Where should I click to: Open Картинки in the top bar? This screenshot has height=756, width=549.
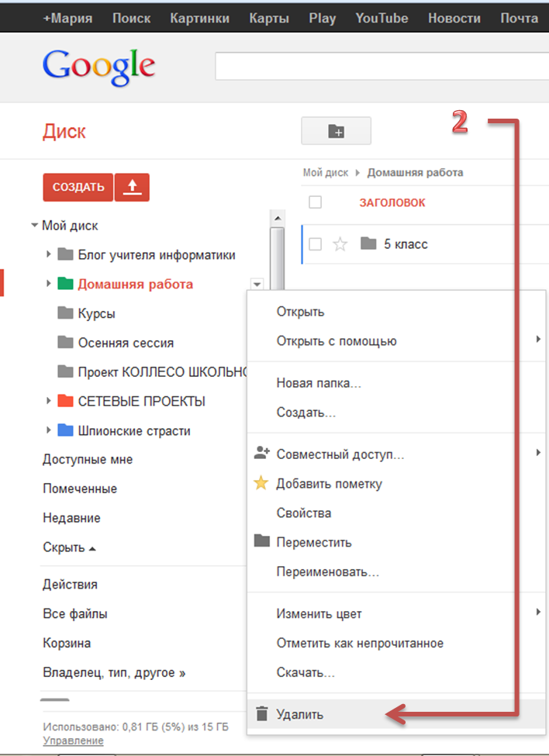199,19
